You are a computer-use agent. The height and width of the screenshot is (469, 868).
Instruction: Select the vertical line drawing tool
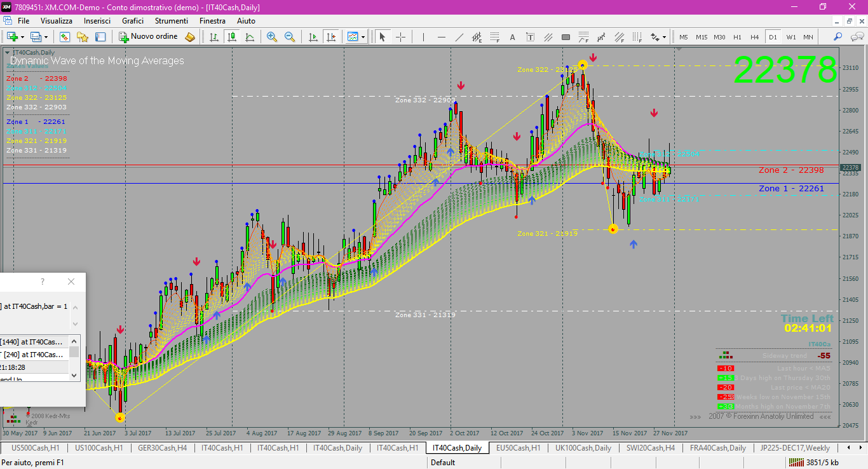tap(424, 37)
